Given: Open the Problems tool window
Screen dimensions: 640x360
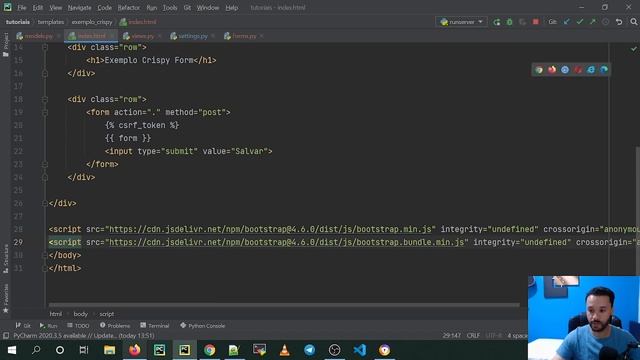Looking at the screenshot, I should coord(115,326).
